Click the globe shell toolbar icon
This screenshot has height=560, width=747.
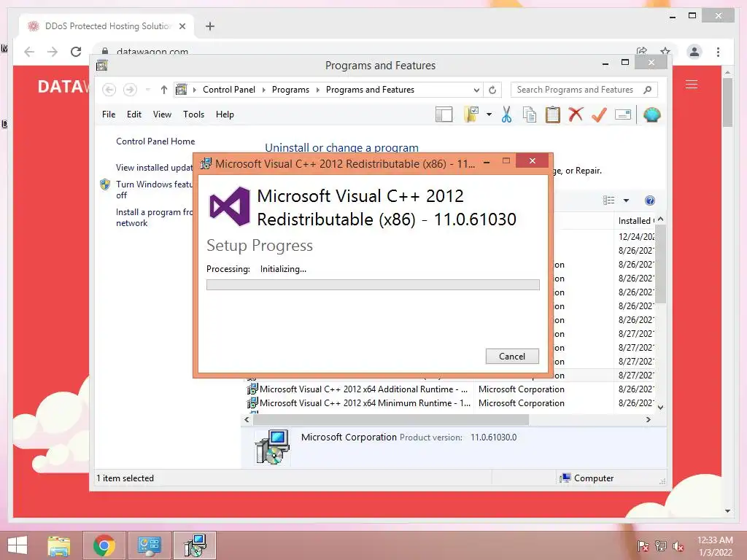[x=651, y=114]
